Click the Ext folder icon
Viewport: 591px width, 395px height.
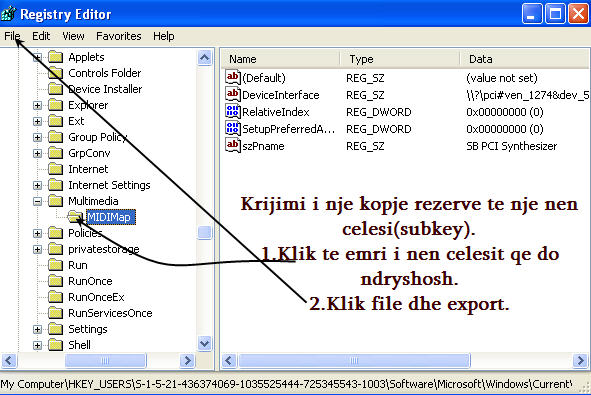click(x=55, y=121)
